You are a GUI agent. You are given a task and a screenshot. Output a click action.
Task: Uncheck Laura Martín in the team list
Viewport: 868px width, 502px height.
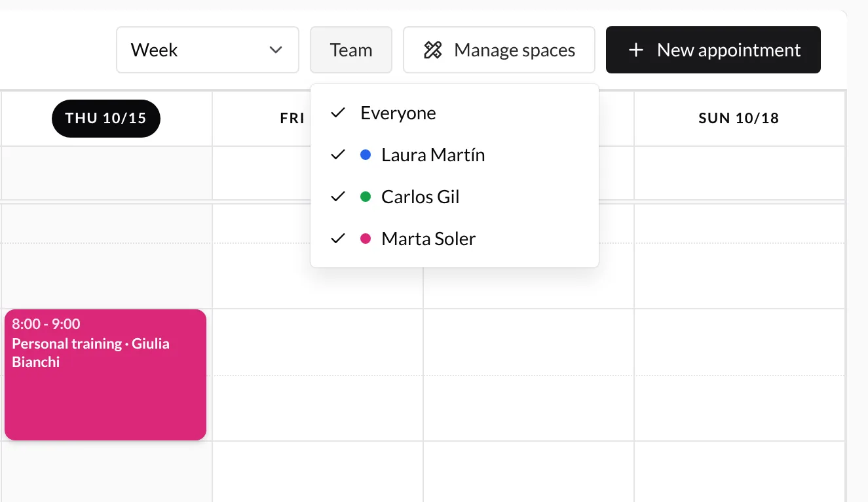[x=455, y=155]
